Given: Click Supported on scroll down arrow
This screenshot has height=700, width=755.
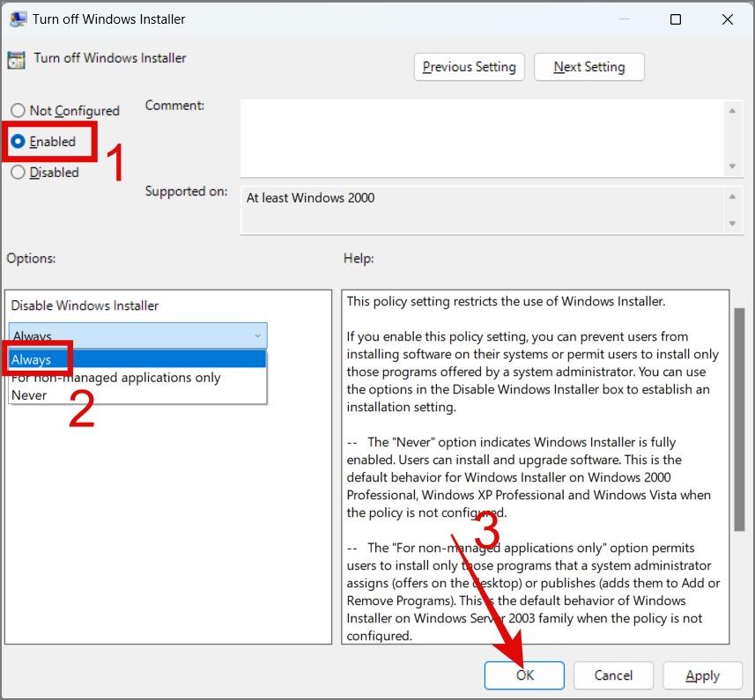Looking at the screenshot, I should (732, 224).
